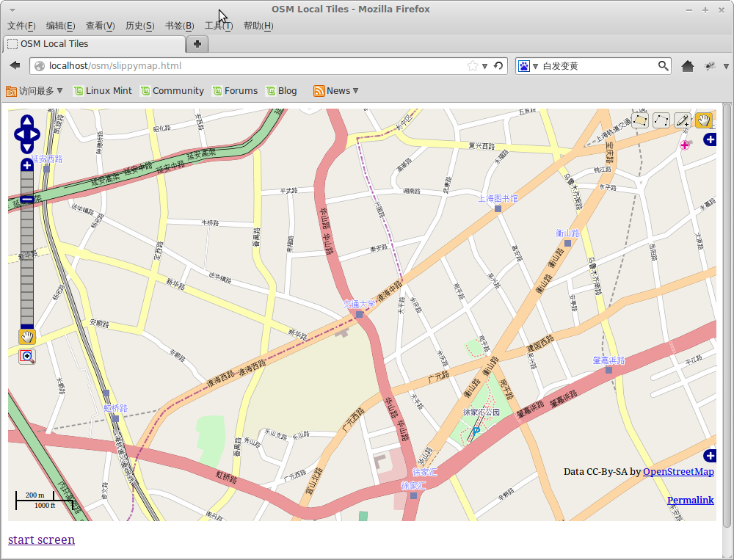Click the Permalink link
The height and width of the screenshot is (560, 734).
690,500
